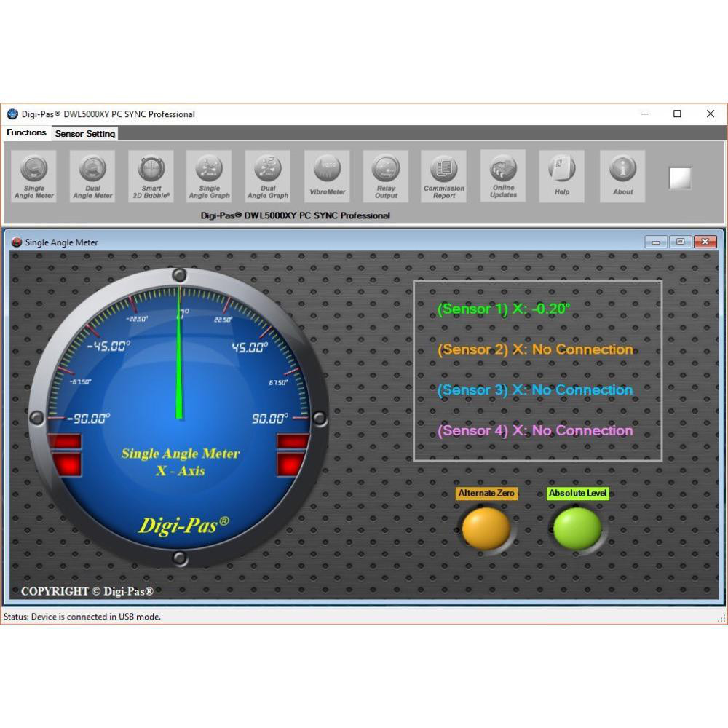Open the Single Angle Meter tool

[33, 175]
